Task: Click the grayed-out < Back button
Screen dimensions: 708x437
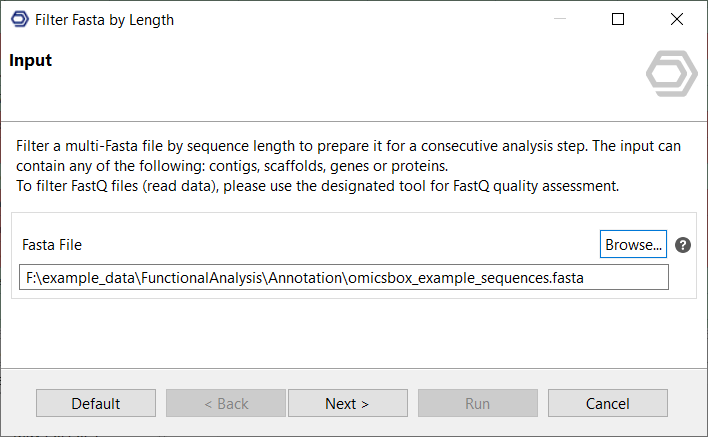Action: [x=226, y=403]
